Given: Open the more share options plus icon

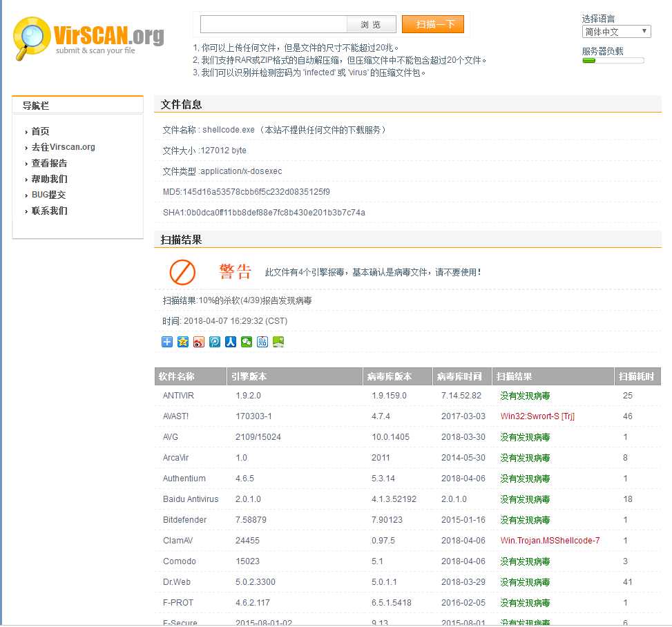Looking at the screenshot, I should 167,342.
